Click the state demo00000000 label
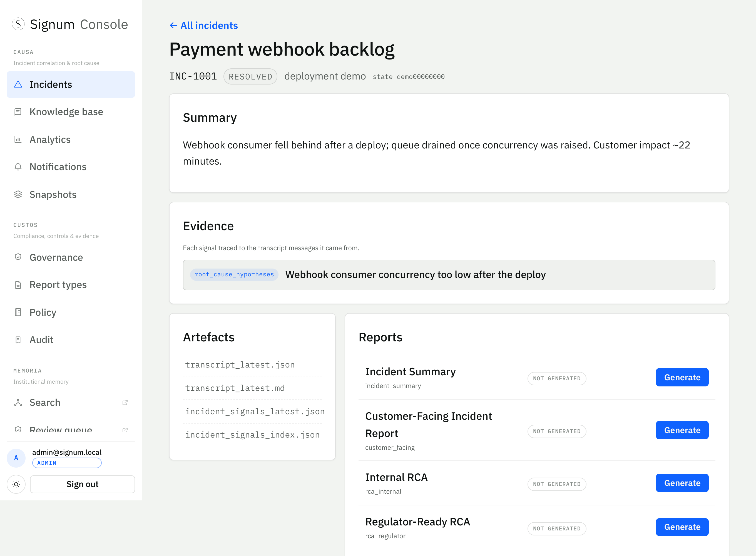756x556 pixels. (409, 77)
